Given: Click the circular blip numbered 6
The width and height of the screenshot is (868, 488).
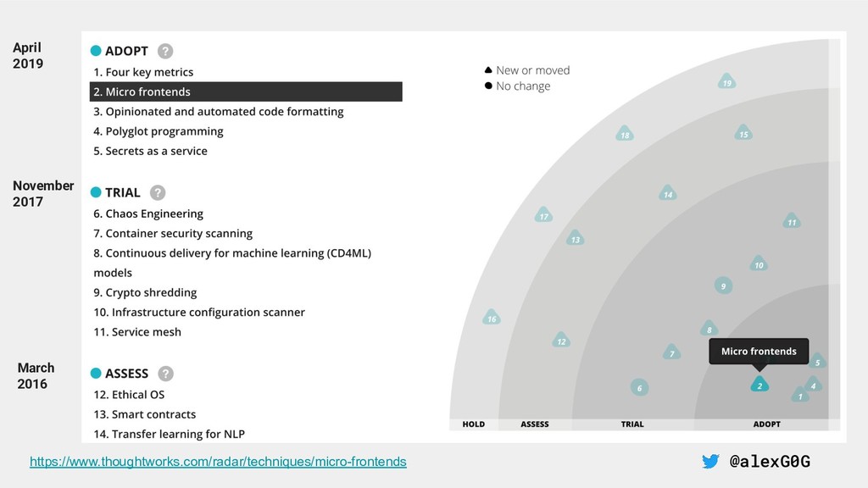Looking at the screenshot, I should coord(640,387).
